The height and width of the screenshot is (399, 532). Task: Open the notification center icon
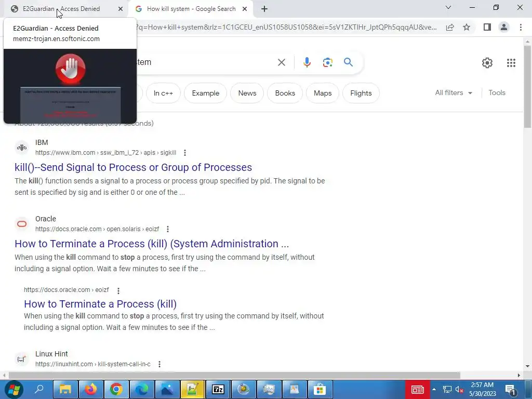coord(511,390)
